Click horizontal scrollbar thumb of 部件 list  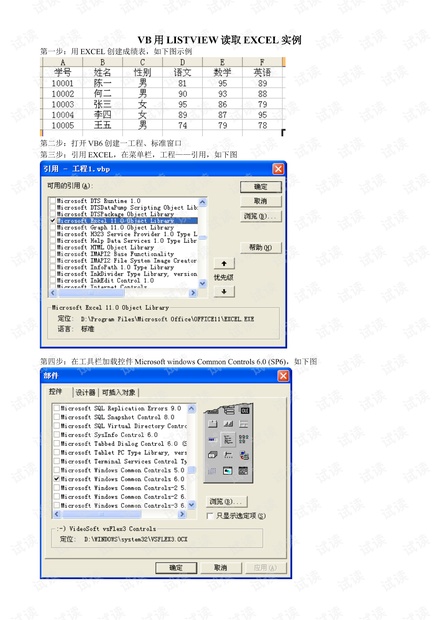[x=102, y=514]
